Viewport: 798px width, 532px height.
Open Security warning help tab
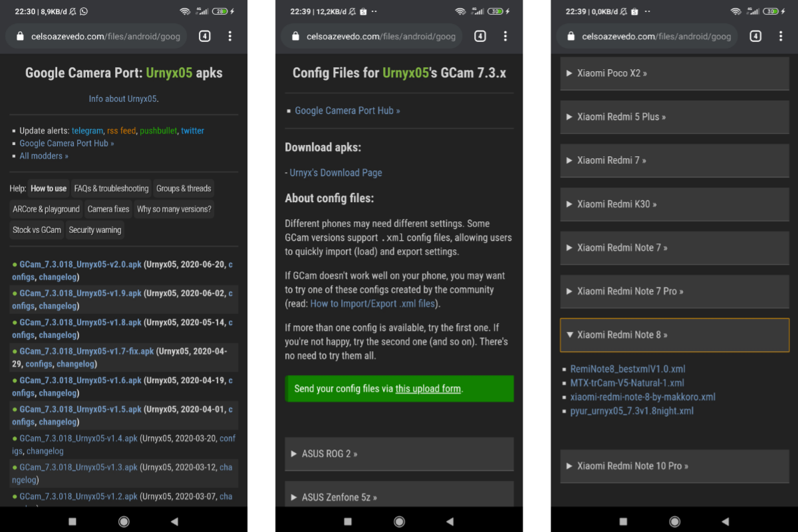point(95,230)
